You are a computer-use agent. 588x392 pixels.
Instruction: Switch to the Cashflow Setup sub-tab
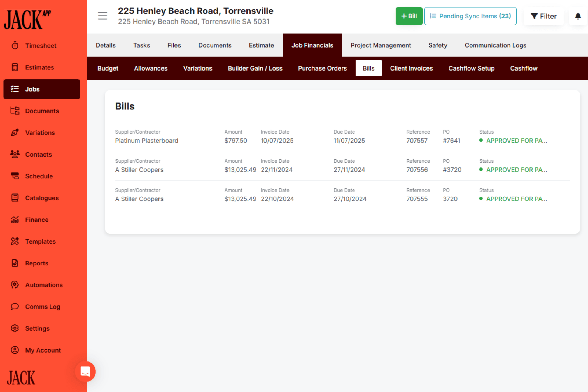(x=472, y=68)
